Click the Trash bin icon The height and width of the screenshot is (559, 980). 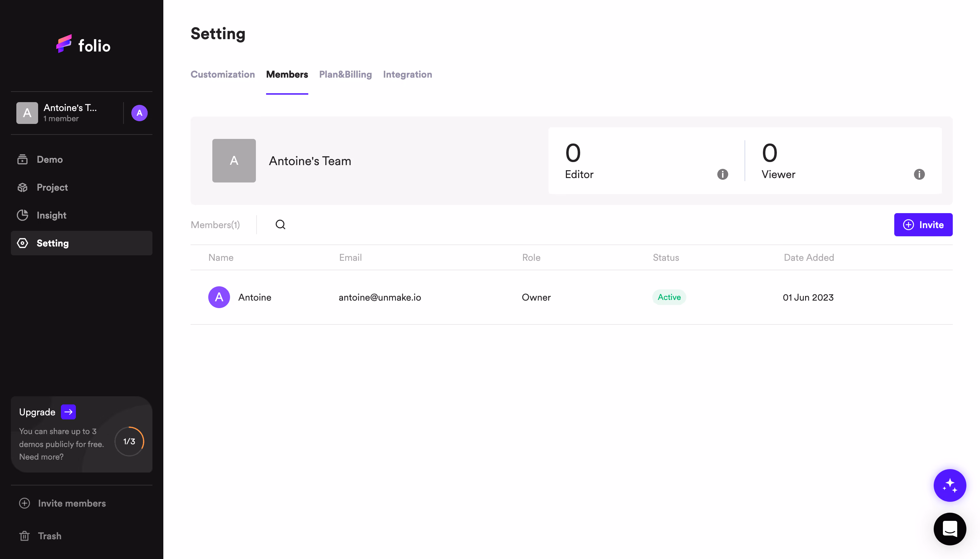pos(24,536)
